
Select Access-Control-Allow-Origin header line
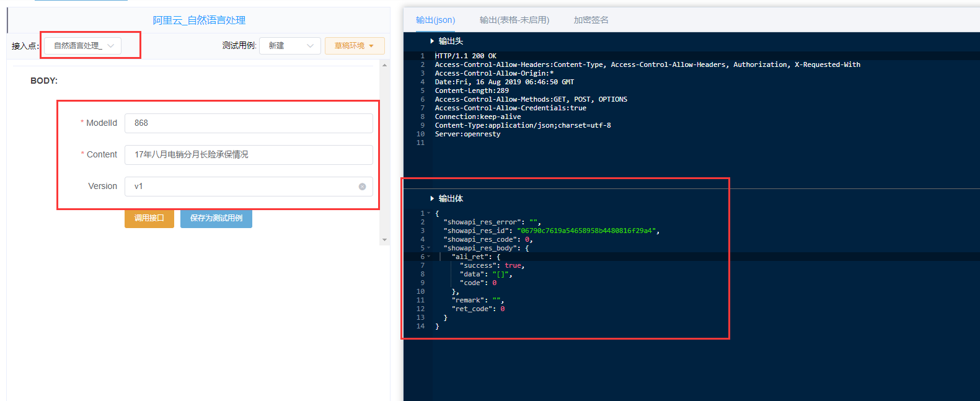[x=494, y=73]
